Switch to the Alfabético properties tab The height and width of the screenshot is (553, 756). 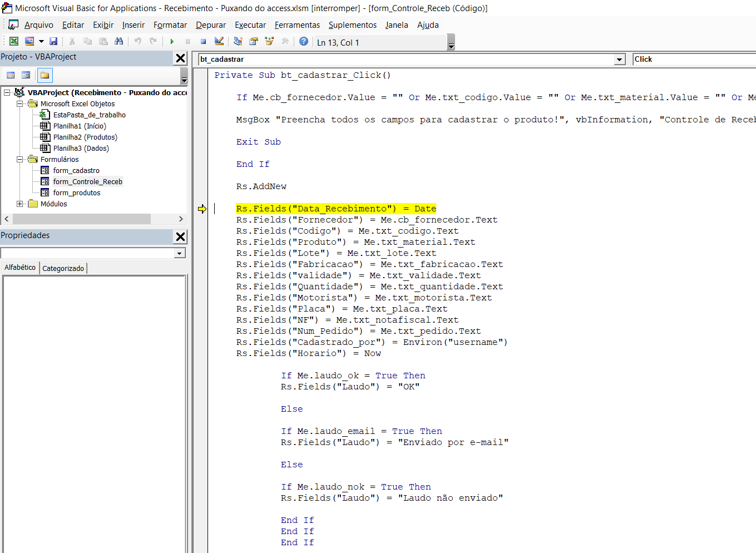point(20,268)
